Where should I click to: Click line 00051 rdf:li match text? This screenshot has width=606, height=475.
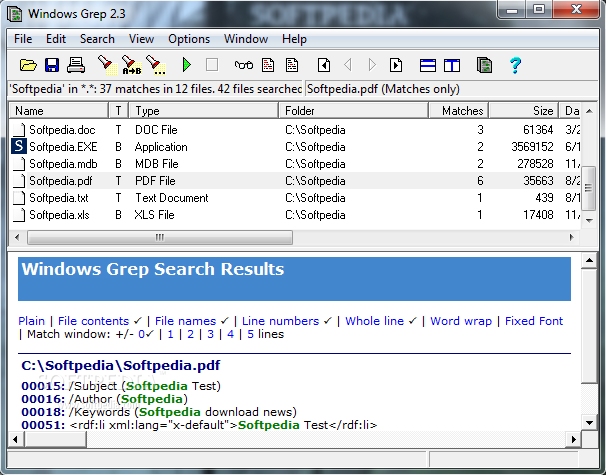point(223,425)
